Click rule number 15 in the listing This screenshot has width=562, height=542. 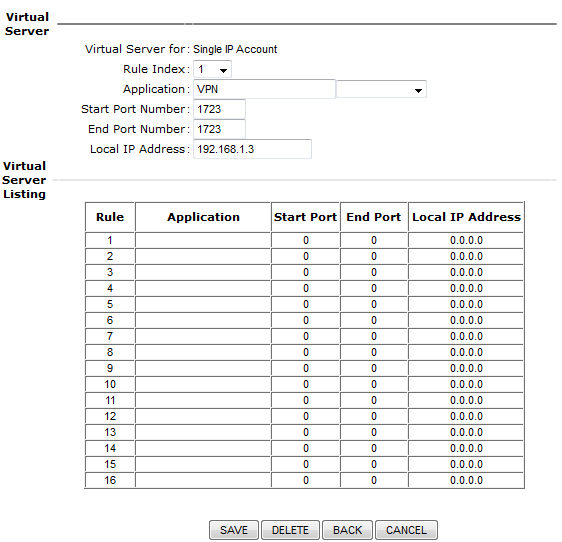110,464
